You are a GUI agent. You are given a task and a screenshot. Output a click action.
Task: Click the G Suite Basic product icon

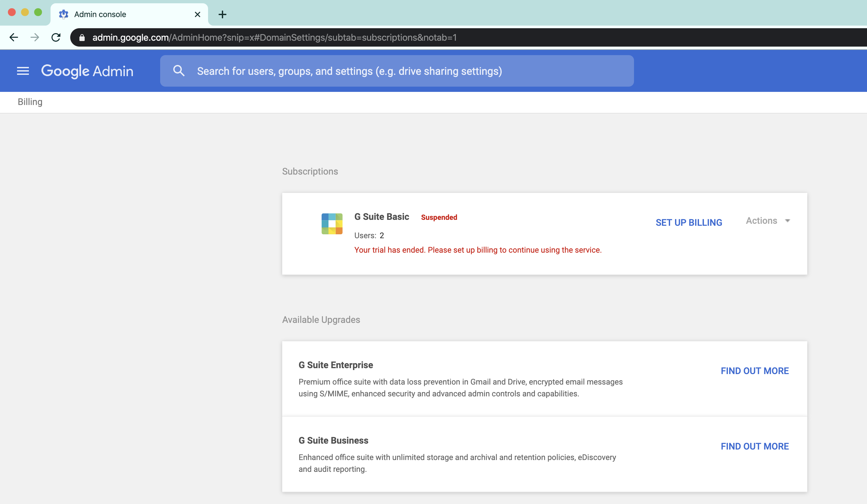click(332, 224)
